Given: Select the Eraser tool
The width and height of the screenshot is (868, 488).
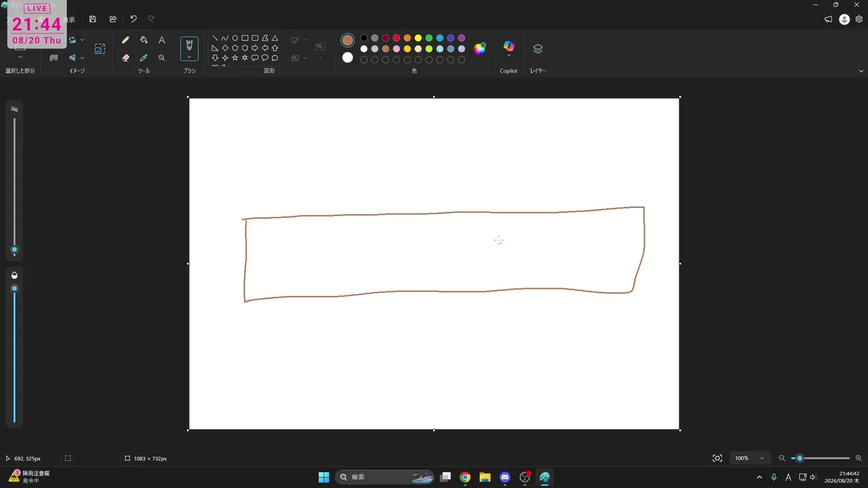Looking at the screenshot, I should (125, 58).
